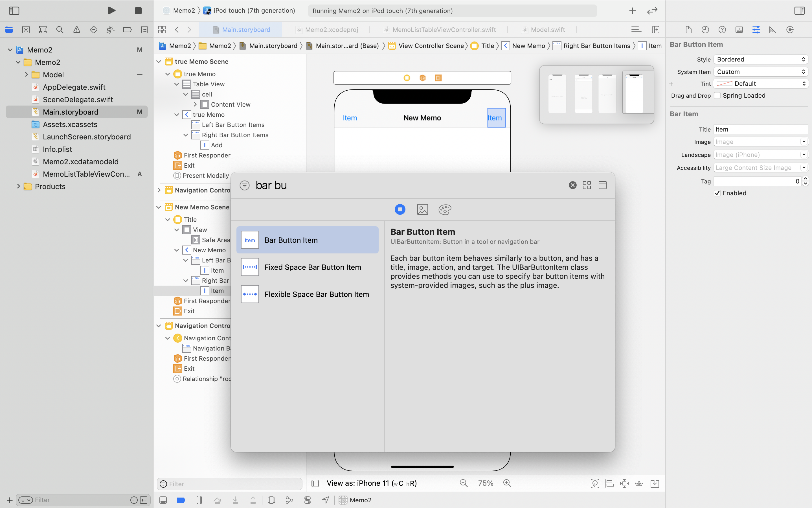Image resolution: width=812 pixels, height=508 pixels.
Task: Switch to MemoListTableViewController.swift tab
Action: (444, 30)
